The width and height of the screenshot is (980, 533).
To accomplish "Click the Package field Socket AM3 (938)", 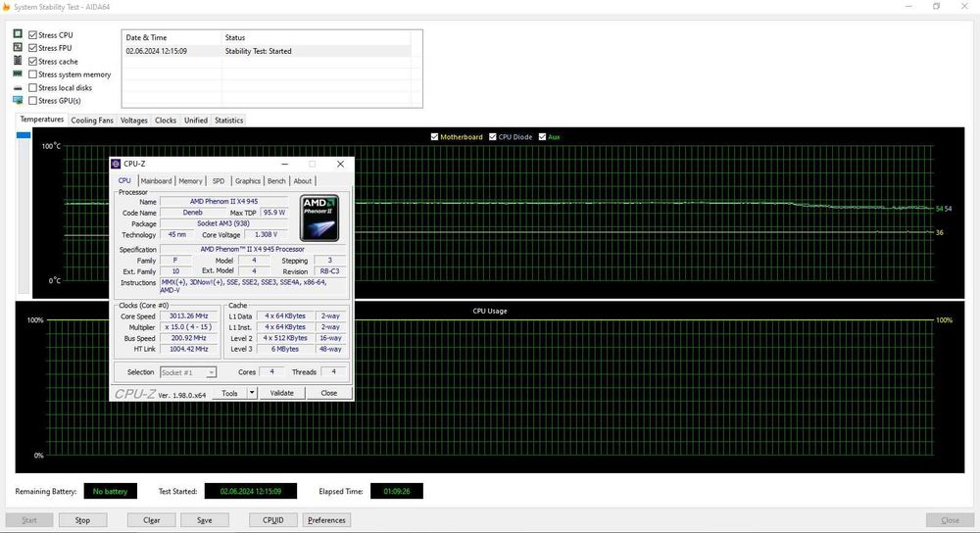I will (223, 223).
